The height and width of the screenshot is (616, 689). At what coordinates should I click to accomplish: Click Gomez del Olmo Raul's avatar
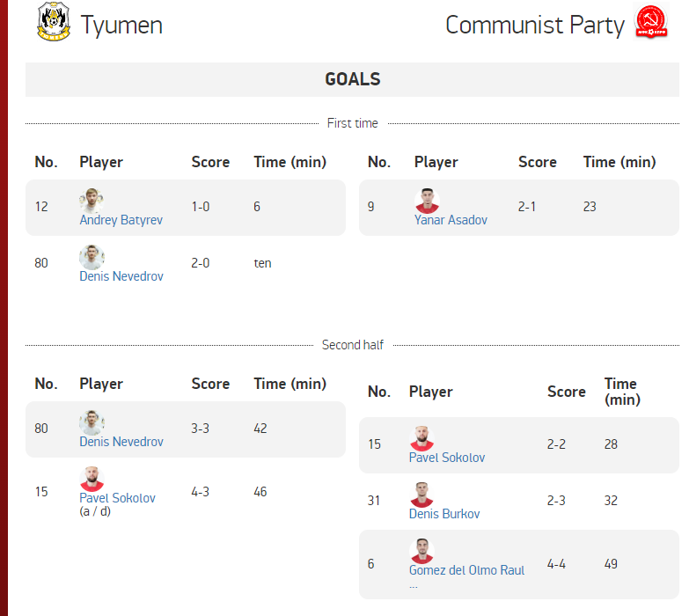click(421, 551)
